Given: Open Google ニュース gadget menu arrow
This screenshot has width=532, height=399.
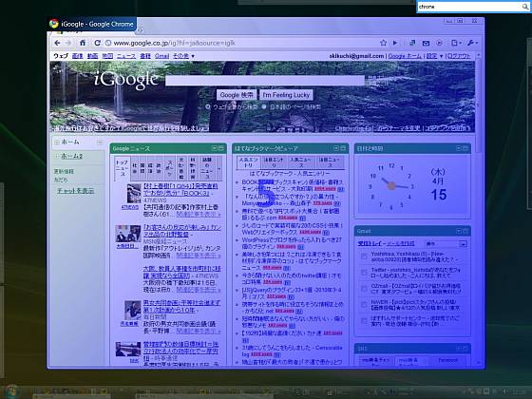Looking at the screenshot, I should (x=215, y=148).
